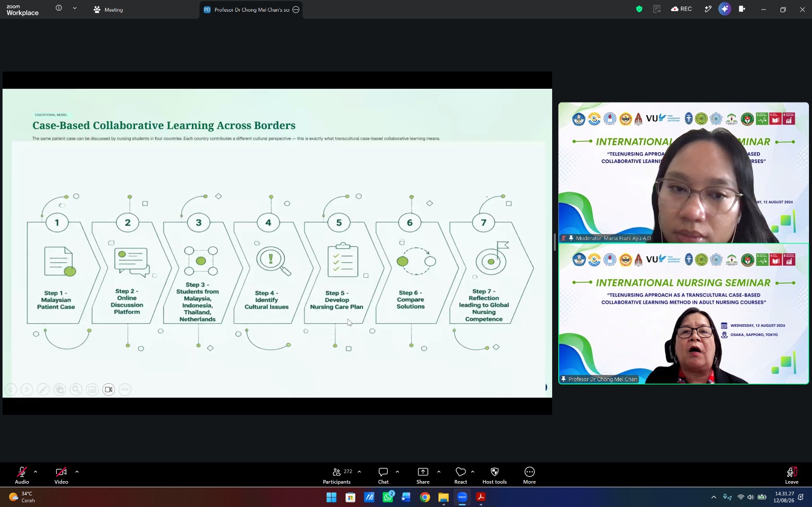Image resolution: width=812 pixels, height=507 pixels.
Task: Click the cloud REC recording indicator
Action: click(x=681, y=9)
